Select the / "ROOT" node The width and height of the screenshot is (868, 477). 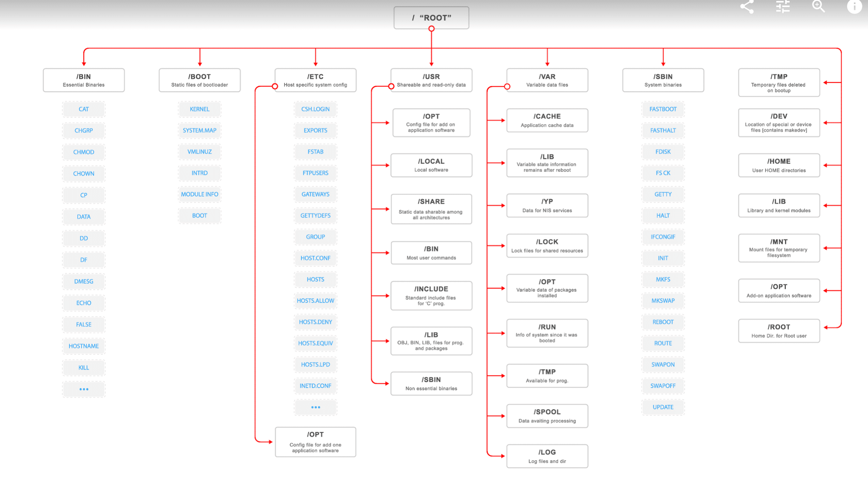point(431,17)
